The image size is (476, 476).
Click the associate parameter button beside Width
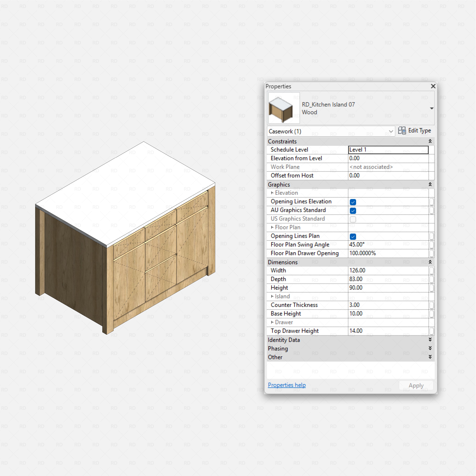(x=432, y=271)
